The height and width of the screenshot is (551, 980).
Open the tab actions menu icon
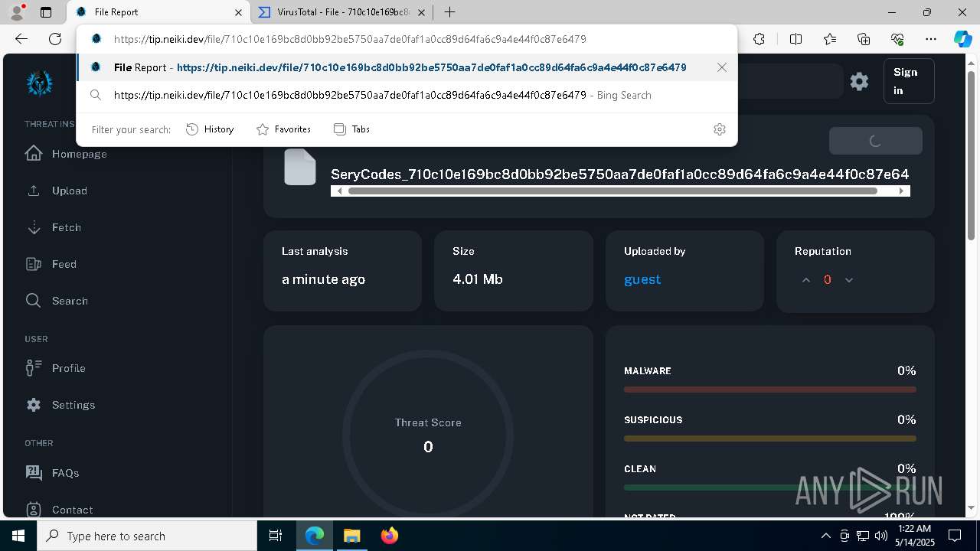click(46, 12)
